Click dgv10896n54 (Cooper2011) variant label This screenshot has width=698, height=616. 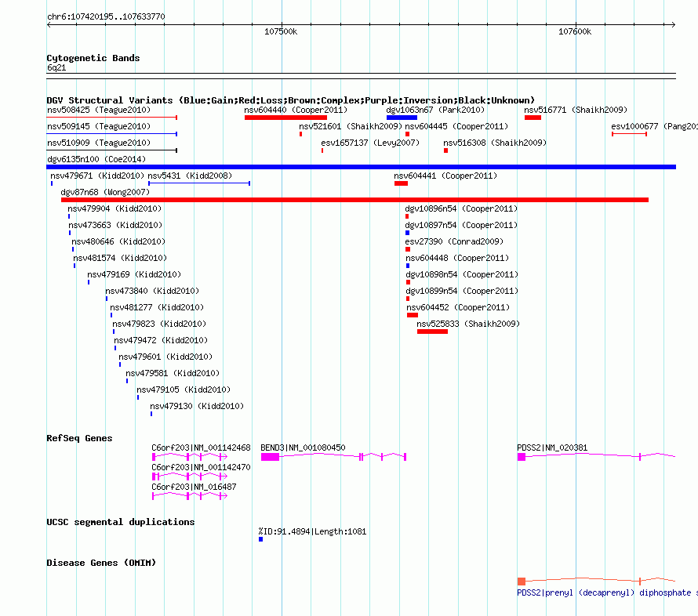pyautogui.click(x=461, y=208)
